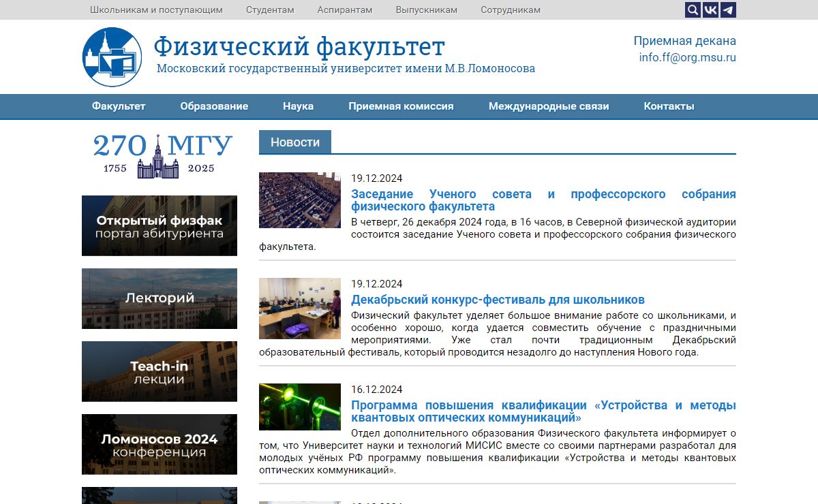Open the Teach-in лекции banner

coord(160,371)
